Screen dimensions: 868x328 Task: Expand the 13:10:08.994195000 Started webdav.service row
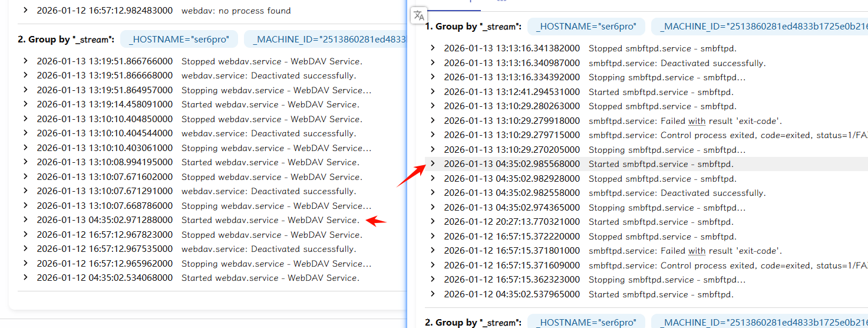tap(25, 162)
